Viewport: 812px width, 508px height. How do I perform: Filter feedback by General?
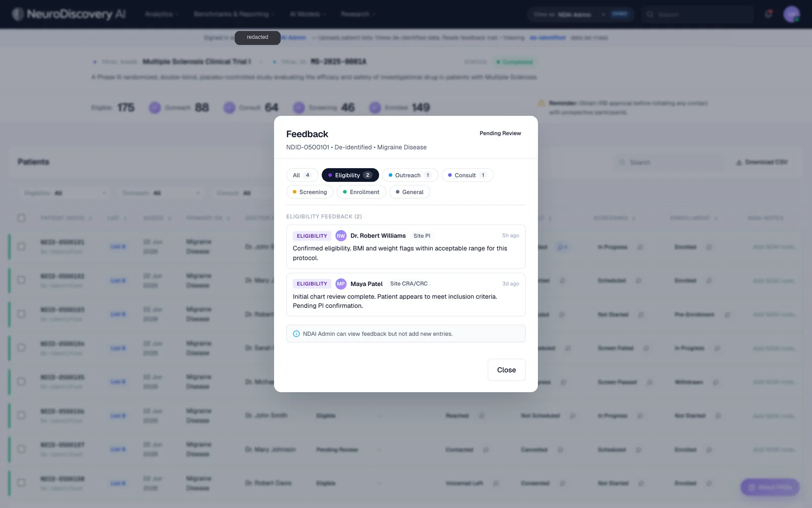coord(410,192)
